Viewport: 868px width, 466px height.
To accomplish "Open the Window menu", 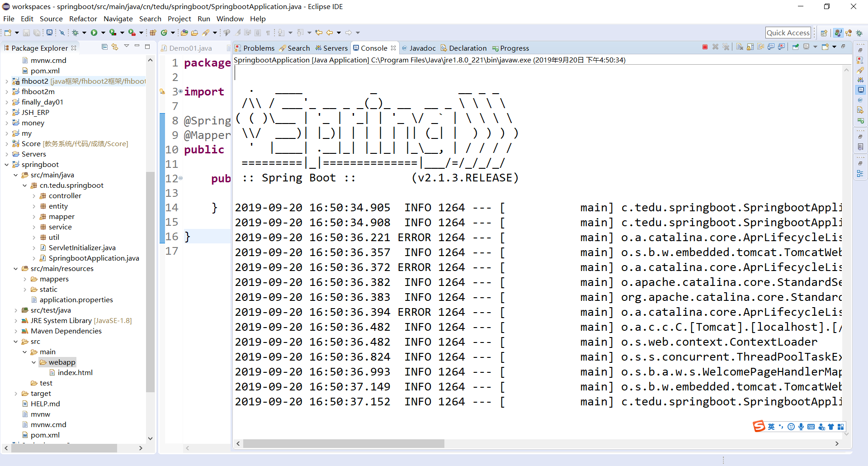I will click(x=230, y=19).
